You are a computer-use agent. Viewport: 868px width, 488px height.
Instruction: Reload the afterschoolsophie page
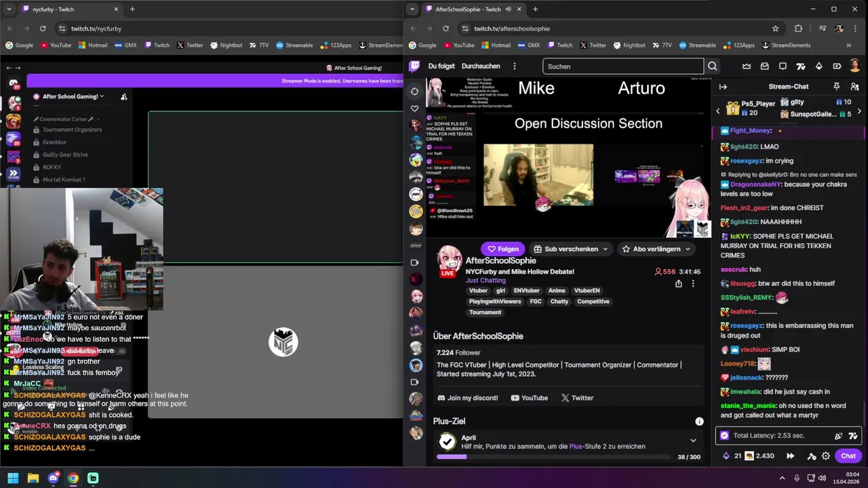[446, 28]
